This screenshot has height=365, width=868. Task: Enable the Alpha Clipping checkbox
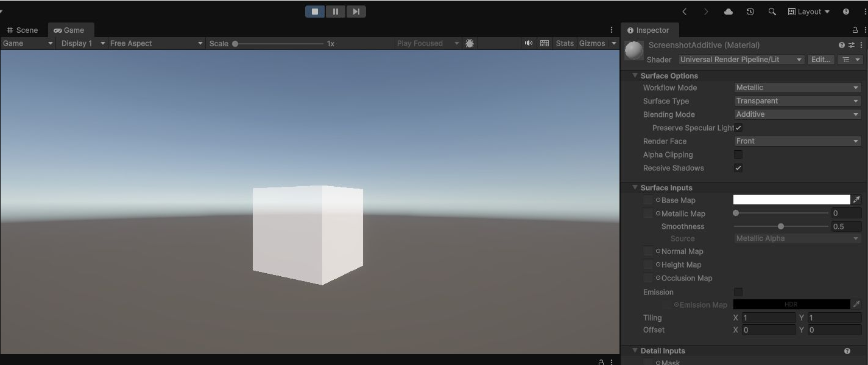(738, 155)
